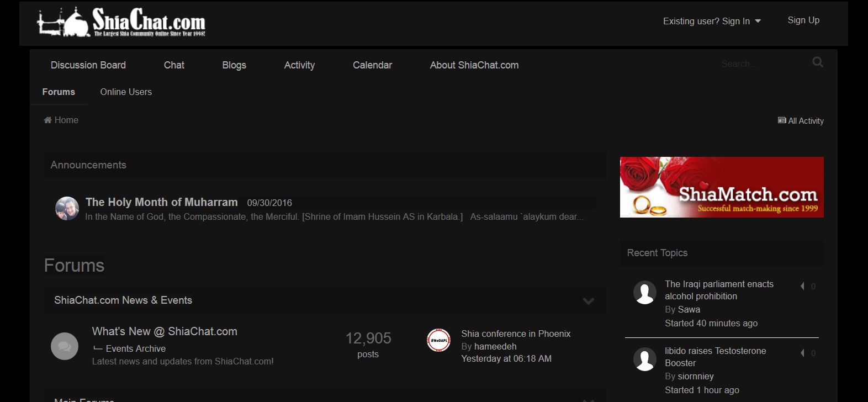Open Sawa's profile avatar in Recent Topics
Viewport: 868px width, 402px height.
645,292
